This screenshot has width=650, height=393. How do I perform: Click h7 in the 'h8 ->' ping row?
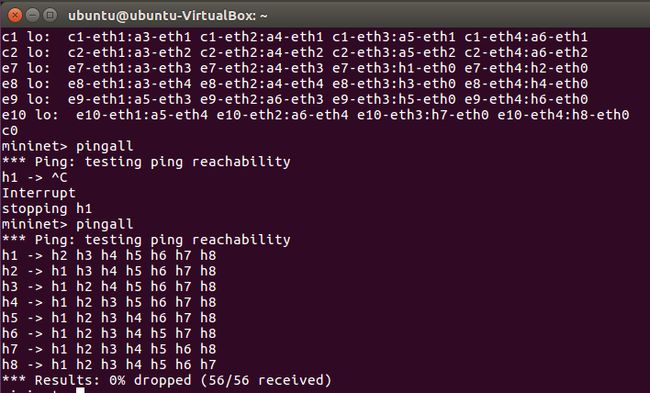[x=208, y=365]
